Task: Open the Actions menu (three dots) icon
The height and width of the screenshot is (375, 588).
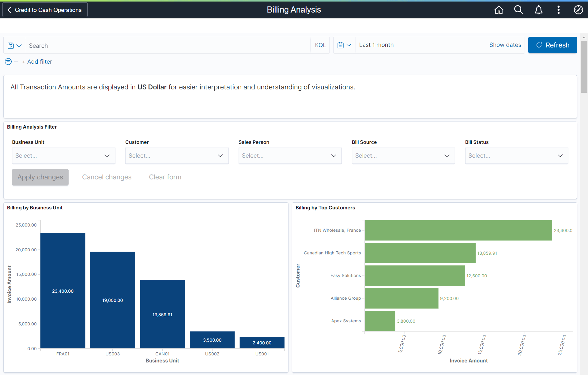Action: pyautogui.click(x=558, y=10)
